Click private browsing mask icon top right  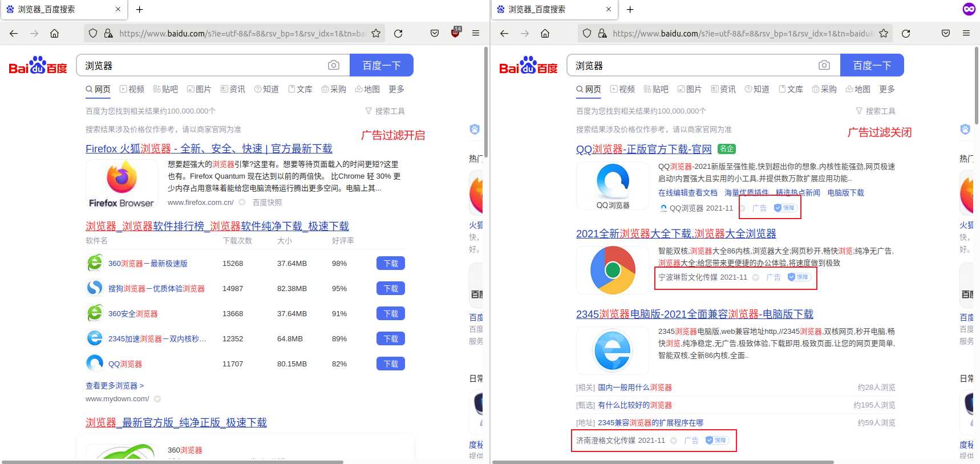click(x=969, y=9)
